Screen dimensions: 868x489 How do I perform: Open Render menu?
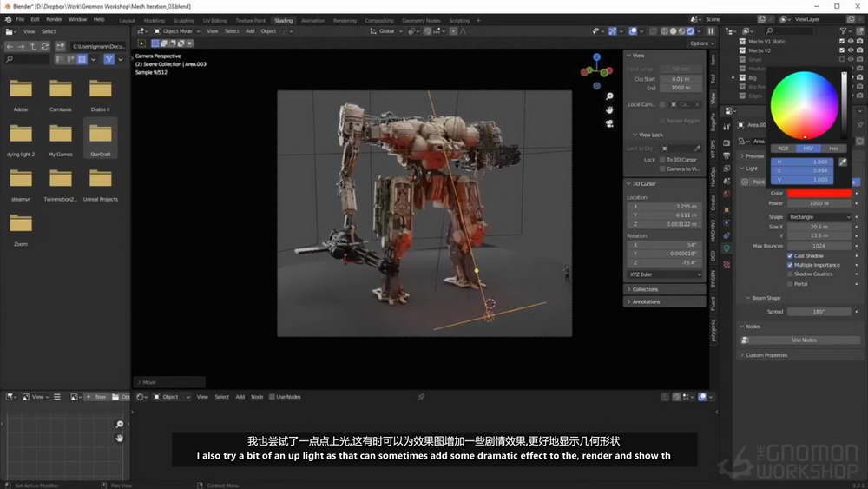pyautogui.click(x=54, y=19)
